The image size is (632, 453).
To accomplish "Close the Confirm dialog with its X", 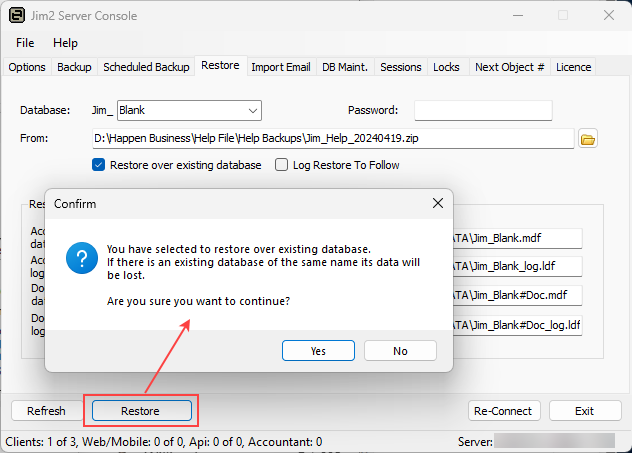I will pos(438,203).
